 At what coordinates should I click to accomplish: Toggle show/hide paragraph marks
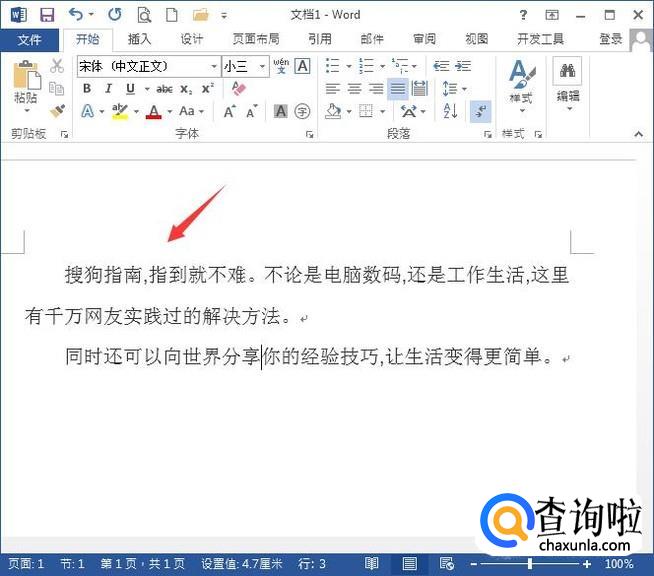point(480,111)
